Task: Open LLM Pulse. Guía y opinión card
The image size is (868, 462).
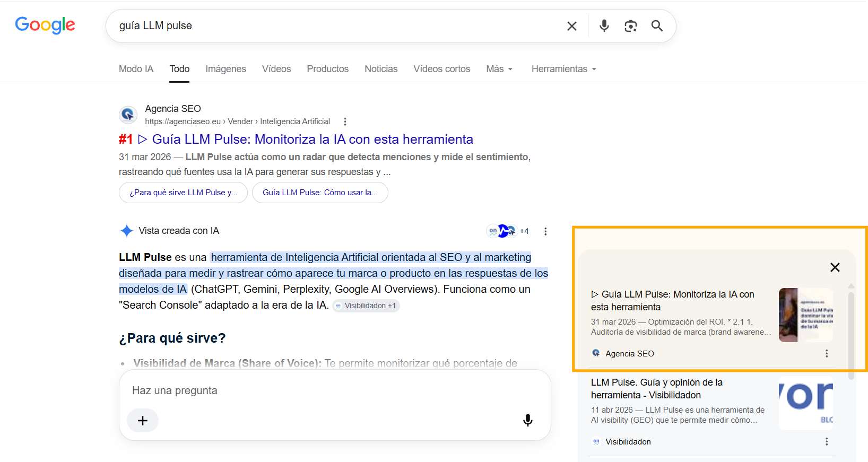Action: 657,389
